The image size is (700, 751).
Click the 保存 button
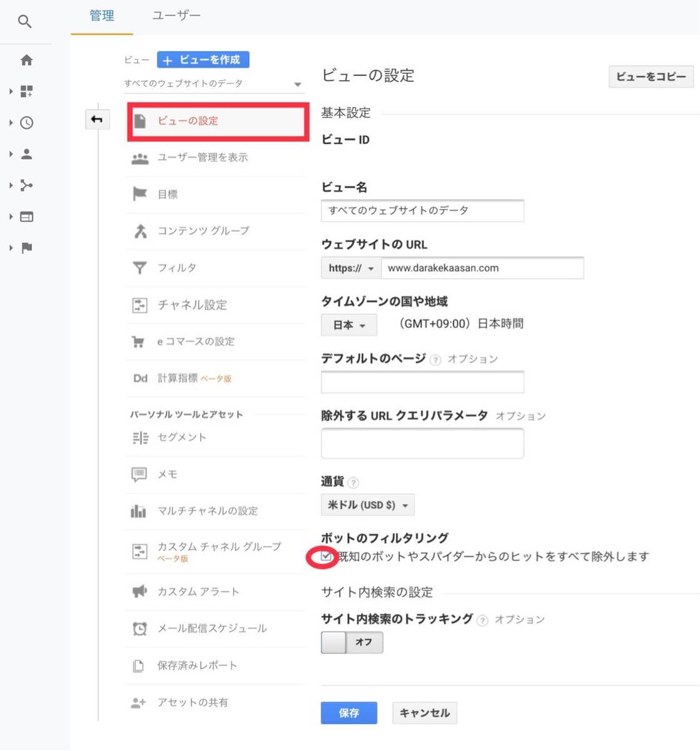coord(349,713)
